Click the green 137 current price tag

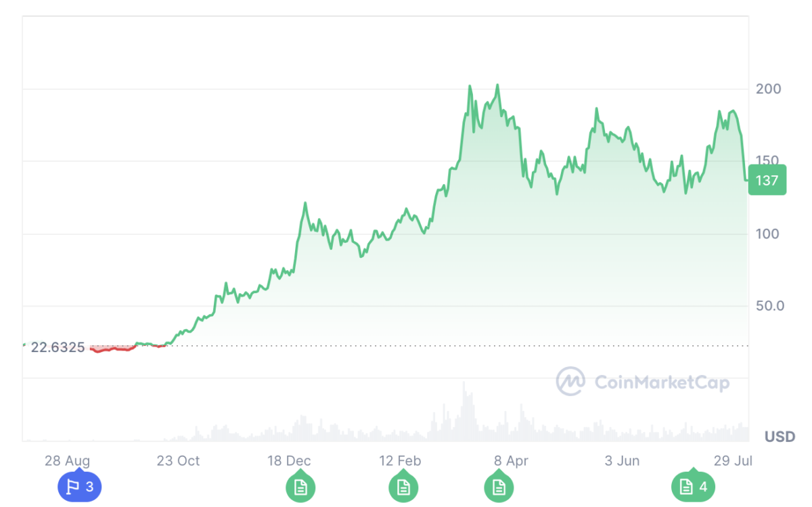pyautogui.click(x=767, y=180)
